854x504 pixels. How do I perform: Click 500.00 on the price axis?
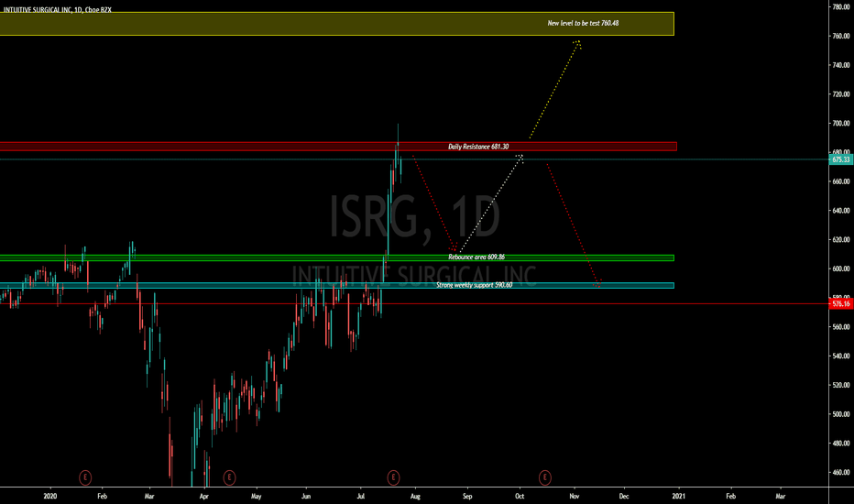point(841,414)
